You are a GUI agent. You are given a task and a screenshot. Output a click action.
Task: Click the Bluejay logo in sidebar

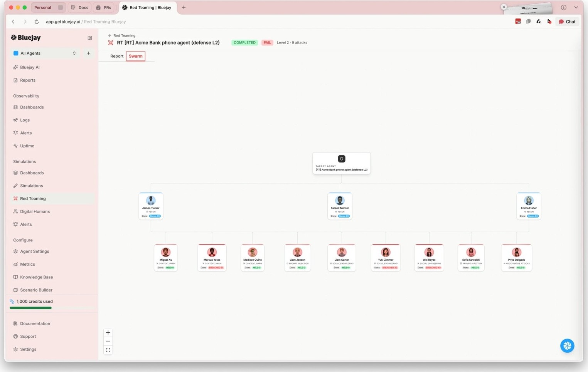pos(26,38)
